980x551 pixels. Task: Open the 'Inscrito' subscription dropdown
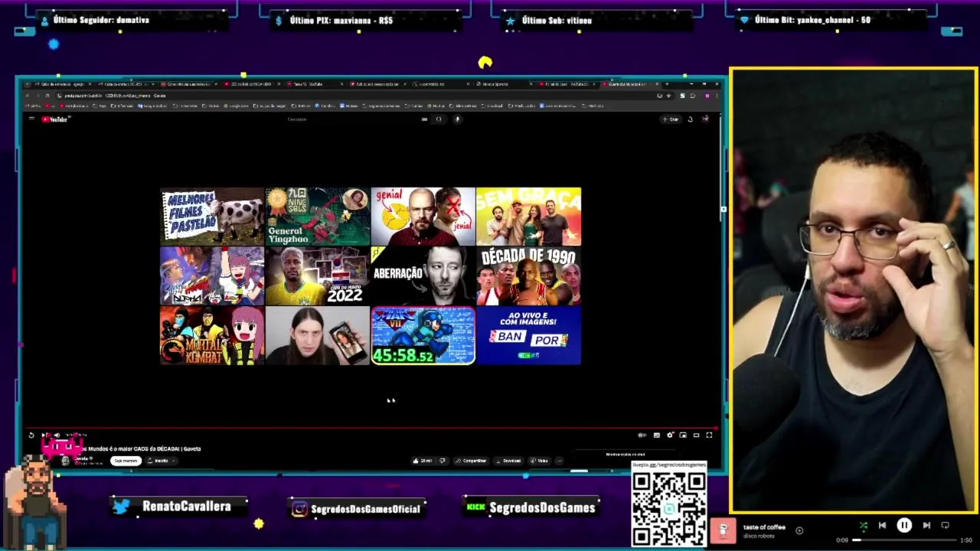[161, 461]
